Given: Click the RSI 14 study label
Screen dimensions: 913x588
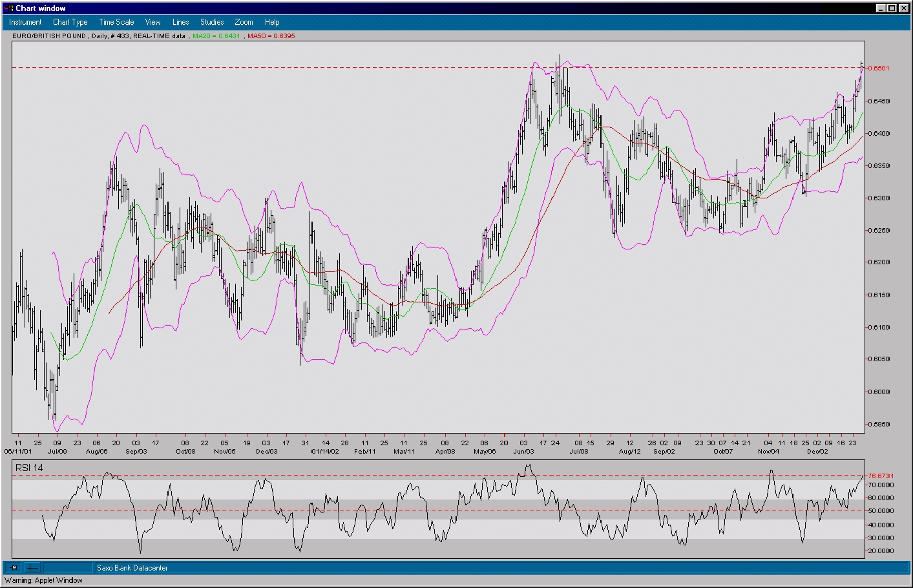Looking at the screenshot, I should coord(29,468).
